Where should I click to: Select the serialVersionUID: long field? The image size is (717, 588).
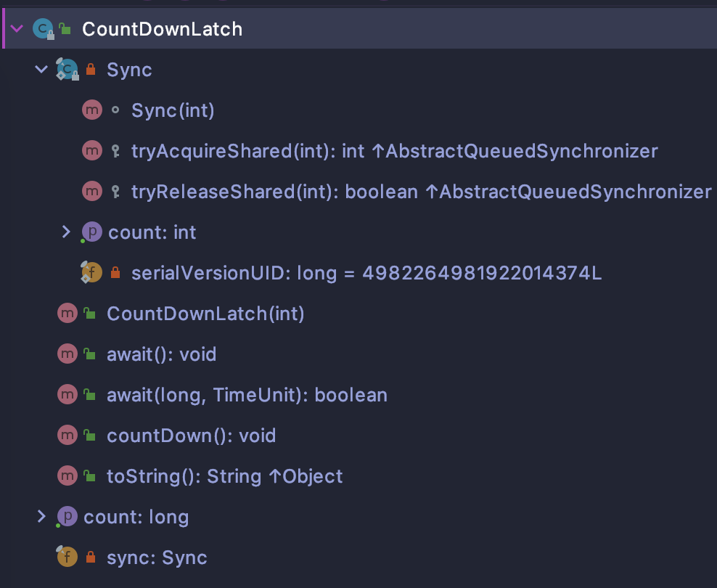(366, 274)
